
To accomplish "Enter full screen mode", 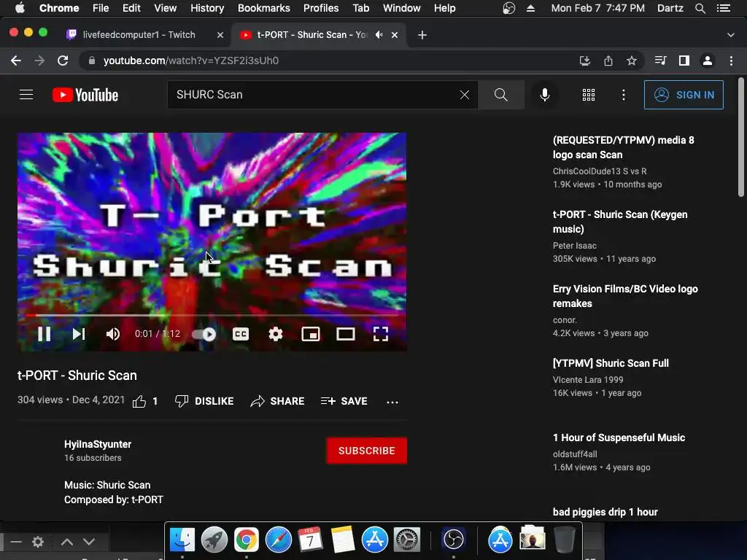I will point(381,334).
